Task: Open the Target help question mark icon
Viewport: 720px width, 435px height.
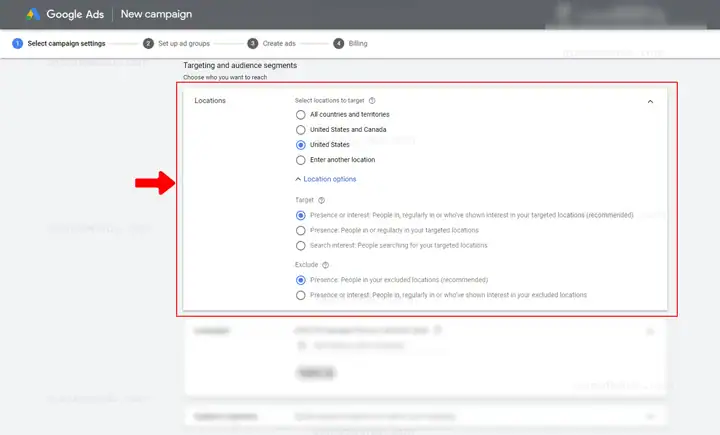Action: point(321,200)
